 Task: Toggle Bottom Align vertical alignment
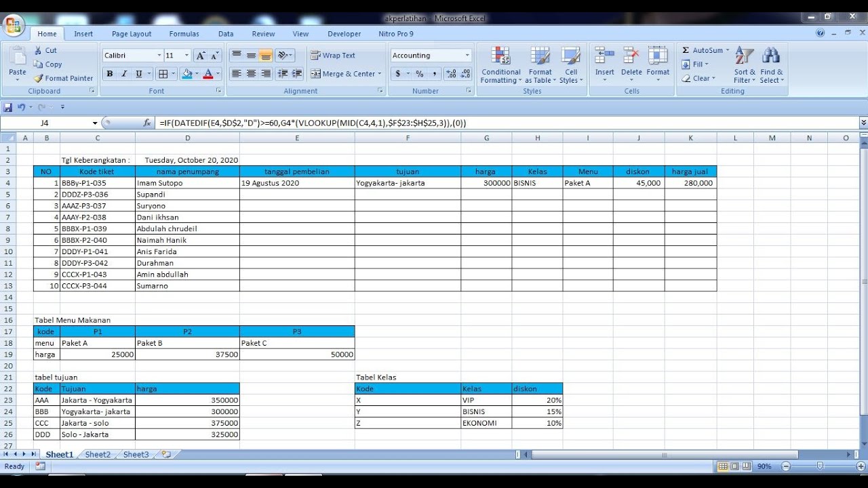(x=266, y=56)
